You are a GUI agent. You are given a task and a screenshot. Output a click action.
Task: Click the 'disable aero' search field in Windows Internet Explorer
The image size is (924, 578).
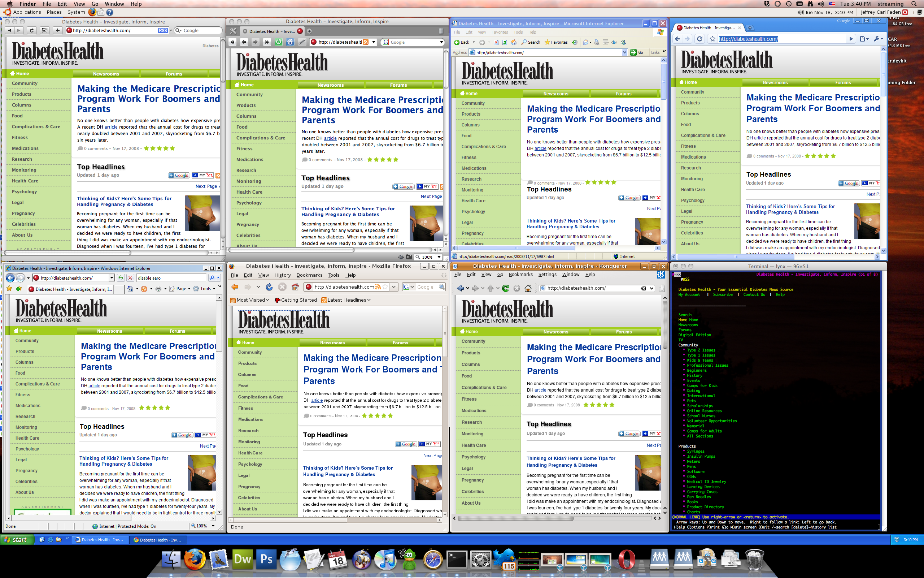click(x=171, y=278)
